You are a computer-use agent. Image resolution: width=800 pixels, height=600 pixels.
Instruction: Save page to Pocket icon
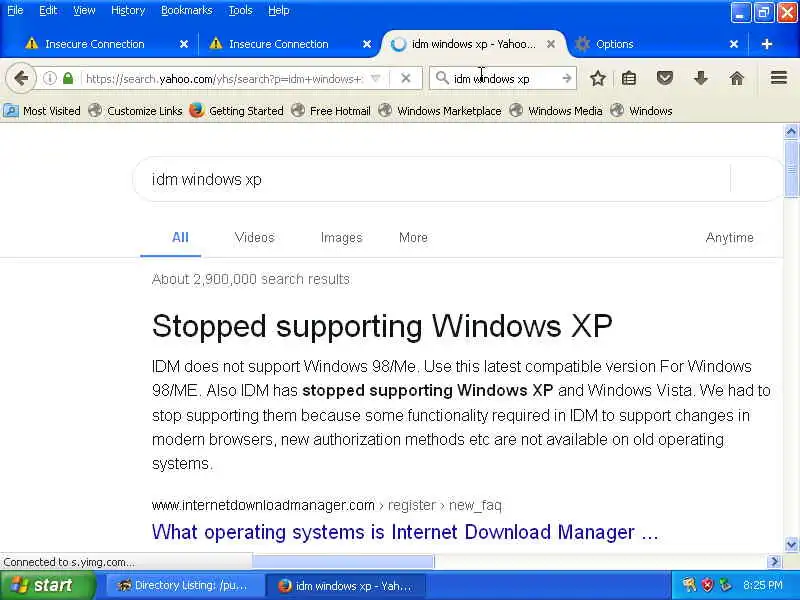(x=664, y=78)
